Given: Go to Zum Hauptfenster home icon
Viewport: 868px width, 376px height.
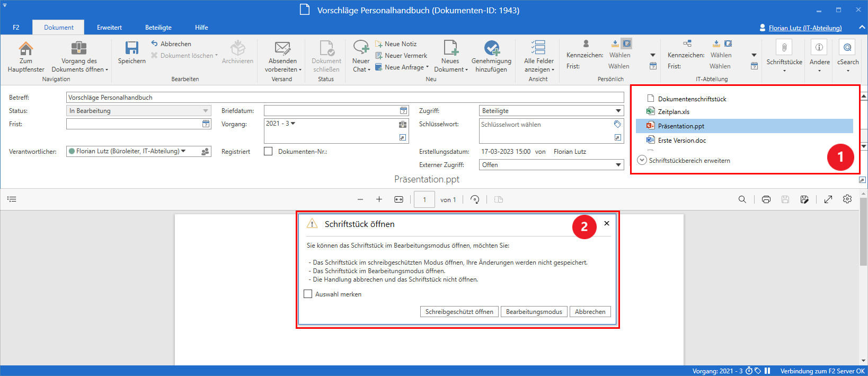Looking at the screenshot, I should (26, 49).
